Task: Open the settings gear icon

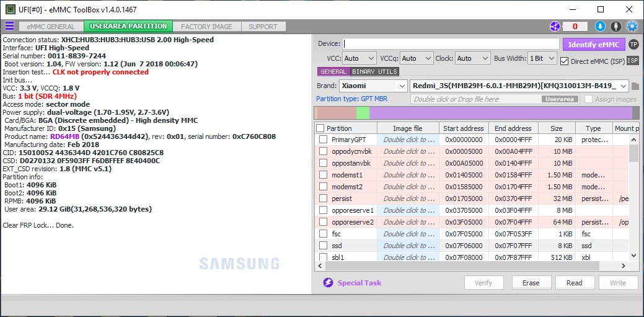Action: [632, 26]
